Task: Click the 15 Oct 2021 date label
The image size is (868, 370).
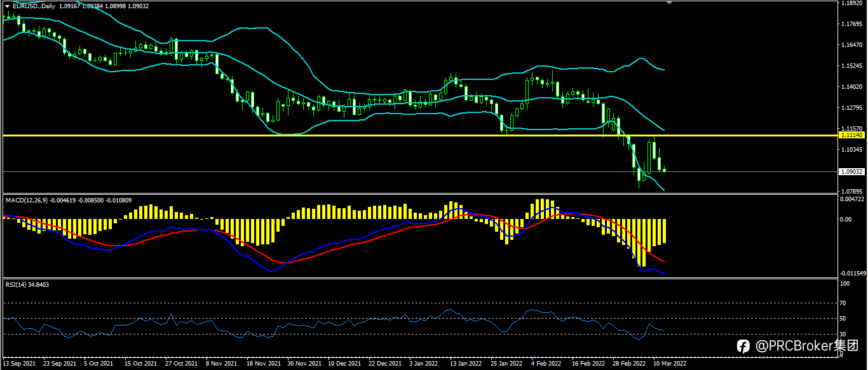Action: (140, 364)
